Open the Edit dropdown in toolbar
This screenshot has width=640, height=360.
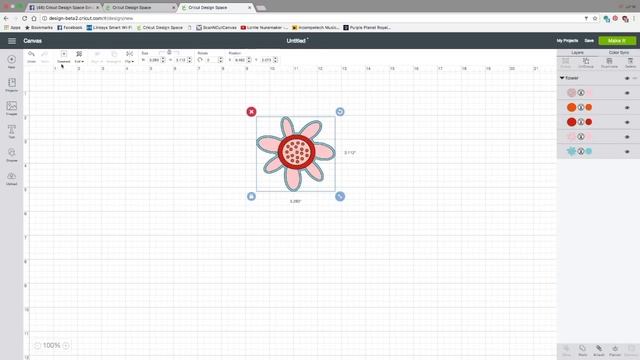(x=79, y=57)
